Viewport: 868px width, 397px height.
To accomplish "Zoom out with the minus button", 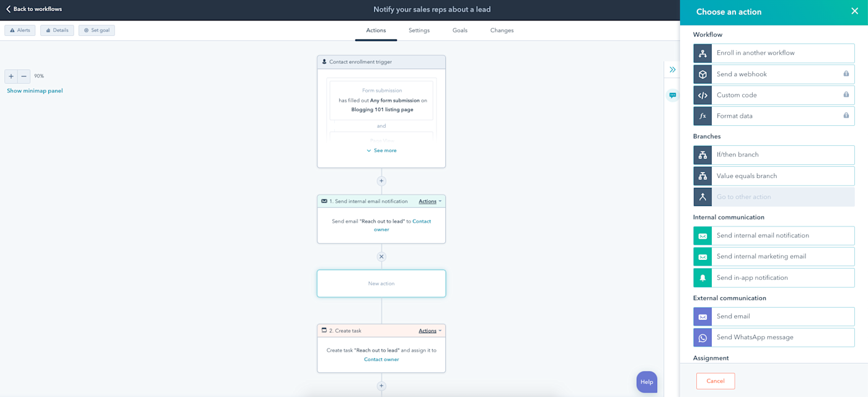I will (x=24, y=76).
